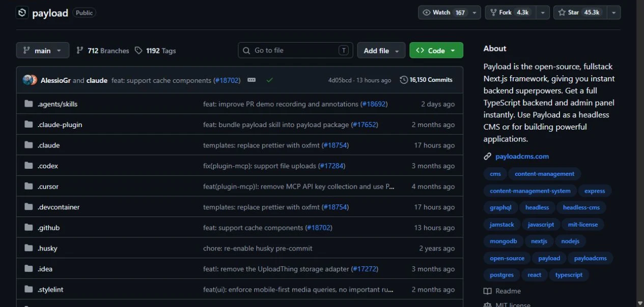Click the folder icon for .codex
This screenshot has height=307, width=644.
[29, 166]
